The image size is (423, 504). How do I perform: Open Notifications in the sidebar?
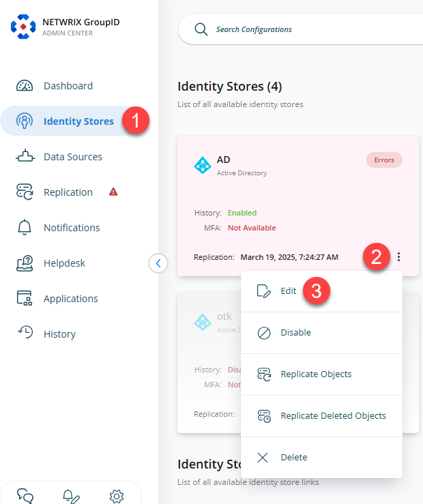(72, 228)
